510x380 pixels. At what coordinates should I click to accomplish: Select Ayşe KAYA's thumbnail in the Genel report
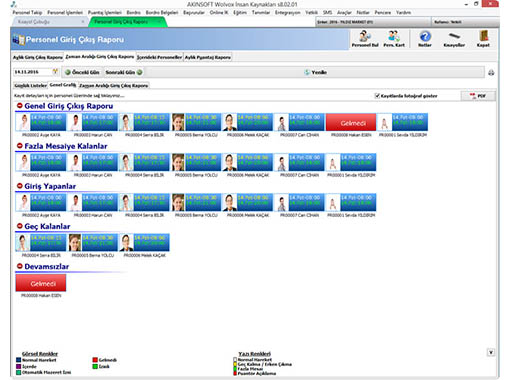coord(24,122)
